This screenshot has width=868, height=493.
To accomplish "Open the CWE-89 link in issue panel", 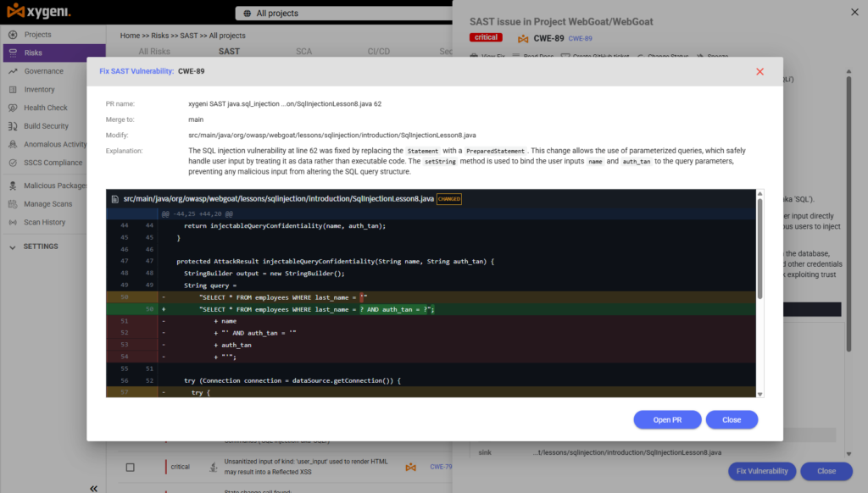I will [x=580, y=38].
